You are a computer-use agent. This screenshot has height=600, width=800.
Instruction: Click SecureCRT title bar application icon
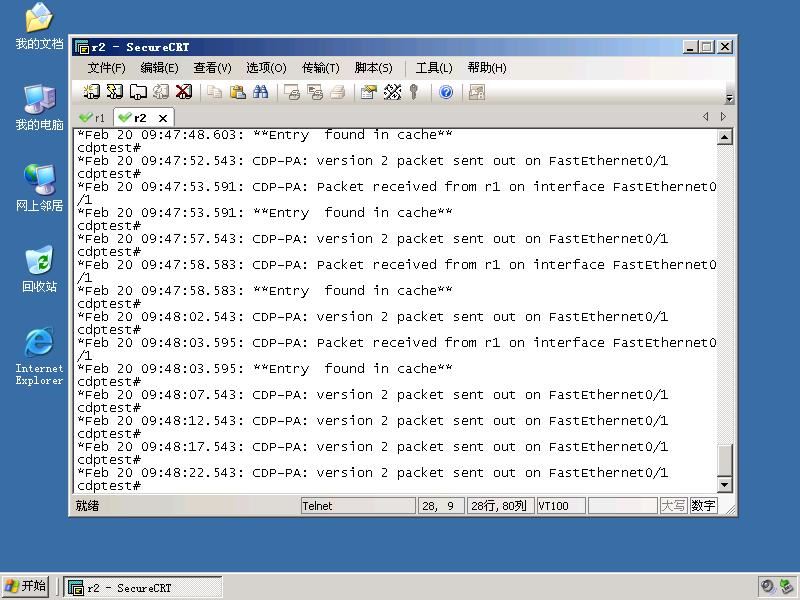pyautogui.click(x=82, y=47)
